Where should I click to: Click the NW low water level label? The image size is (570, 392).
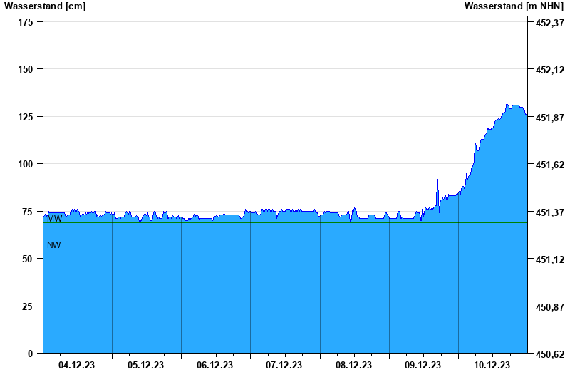pos(54,245)
